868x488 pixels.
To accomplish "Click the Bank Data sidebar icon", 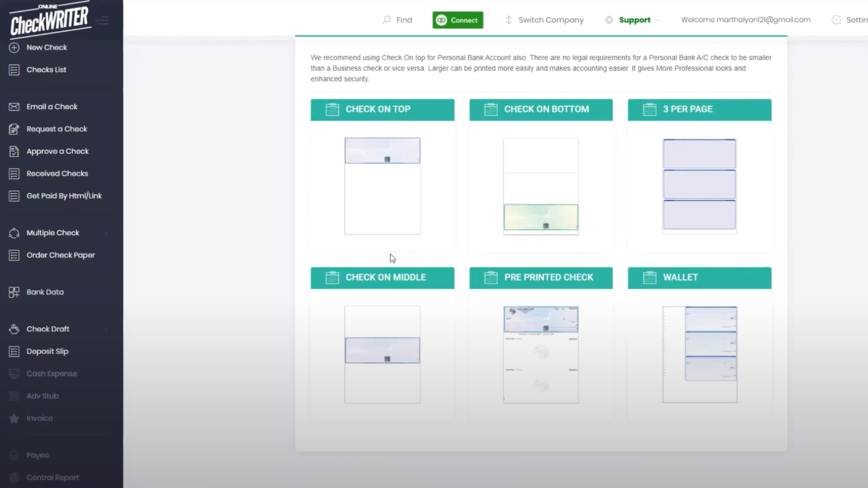I will tap(14, 292).
